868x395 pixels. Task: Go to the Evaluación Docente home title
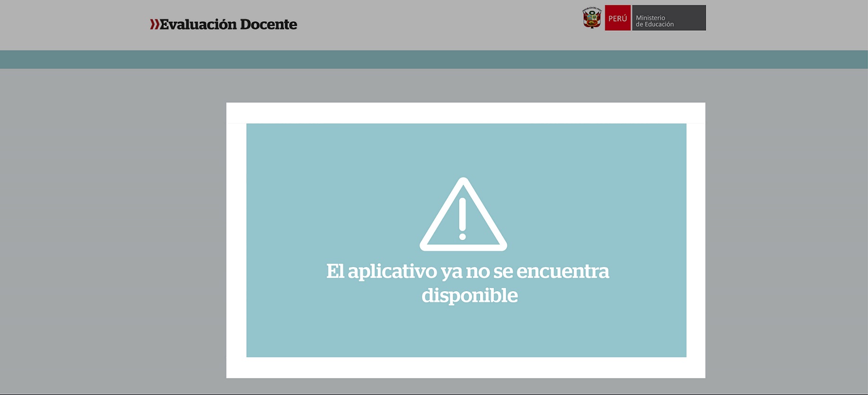pos(224,24)
